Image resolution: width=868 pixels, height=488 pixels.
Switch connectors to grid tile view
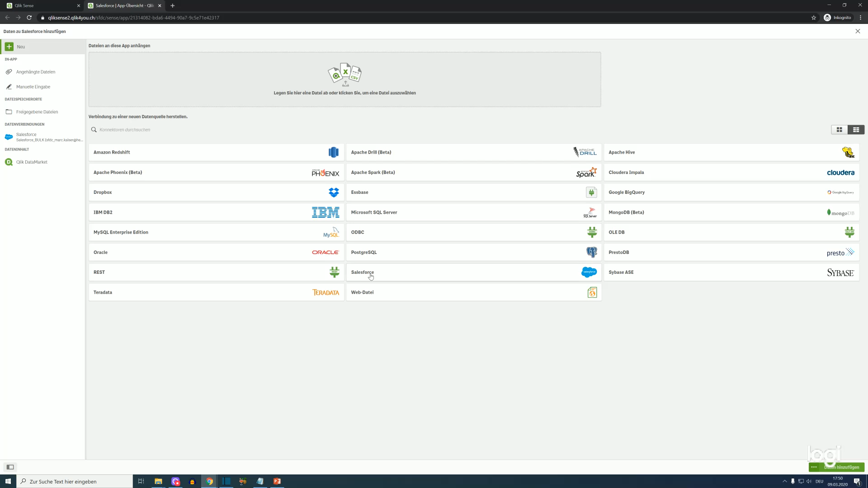point(839,130)
